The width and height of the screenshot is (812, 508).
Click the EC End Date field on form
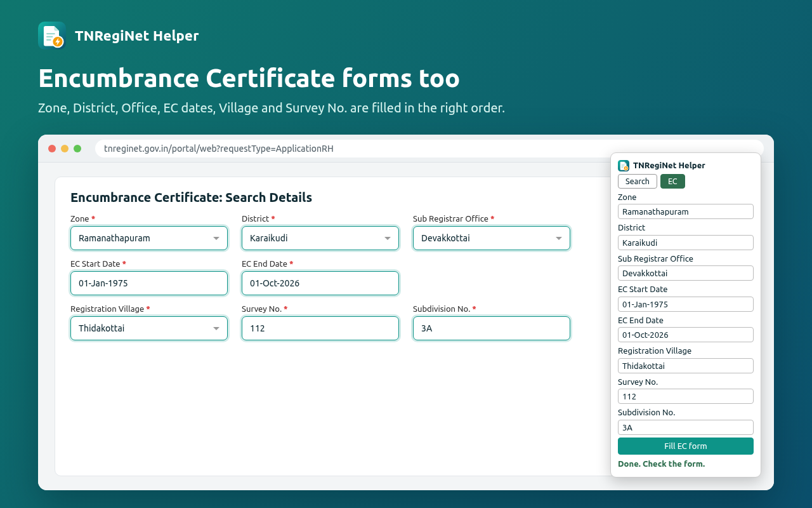coord(320,283)
